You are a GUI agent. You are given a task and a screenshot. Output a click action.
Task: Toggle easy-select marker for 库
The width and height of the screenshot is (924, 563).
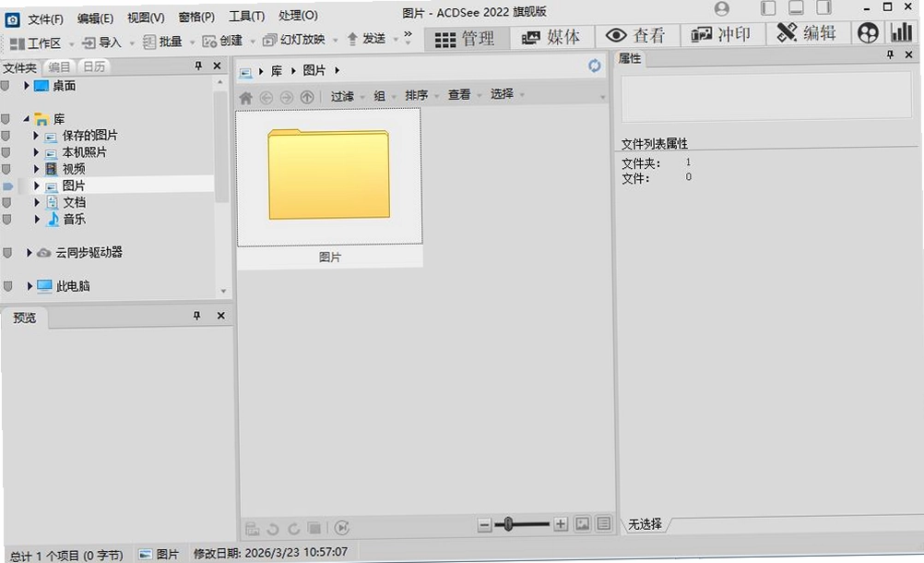pyautogui.click(x=6, y=119)
